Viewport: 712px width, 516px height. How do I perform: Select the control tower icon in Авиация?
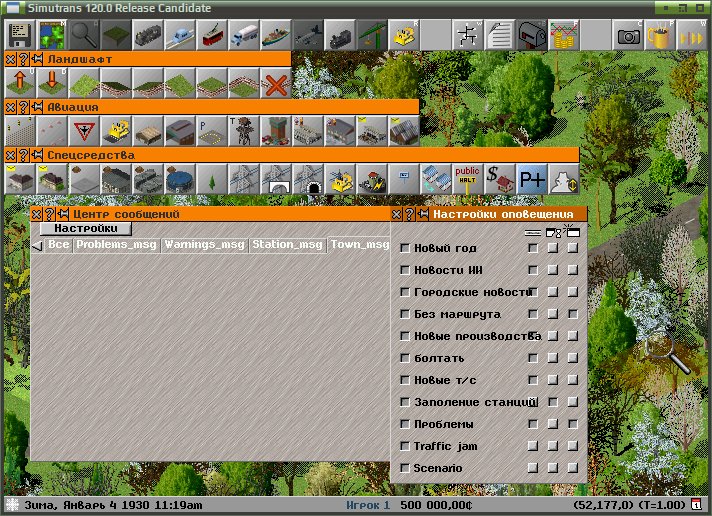pos(244,131)
